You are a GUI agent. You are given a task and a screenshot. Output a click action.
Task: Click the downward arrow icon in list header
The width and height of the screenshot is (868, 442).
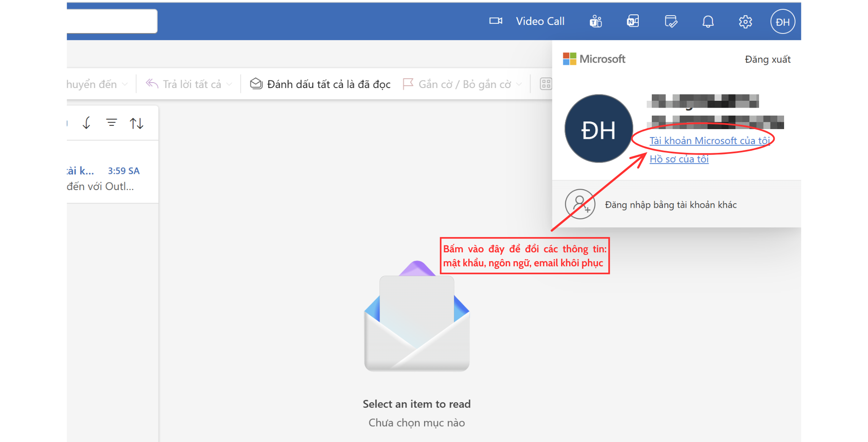(x=86, y=123)
